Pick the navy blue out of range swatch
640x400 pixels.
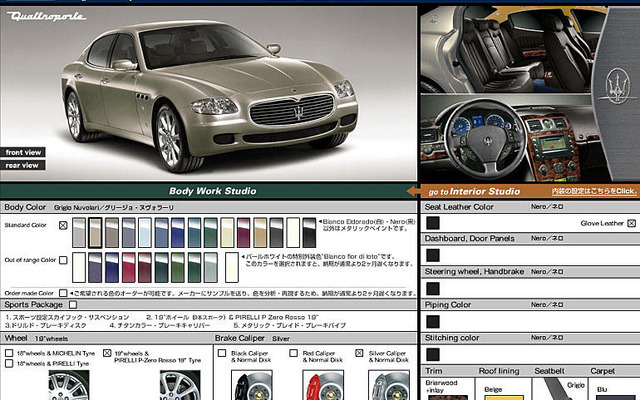[x=112, y=267]
